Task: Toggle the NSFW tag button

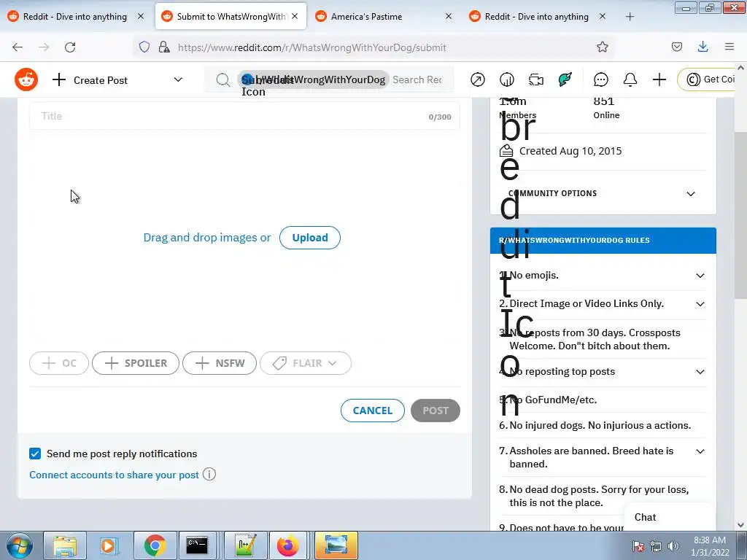Action: 220,363
